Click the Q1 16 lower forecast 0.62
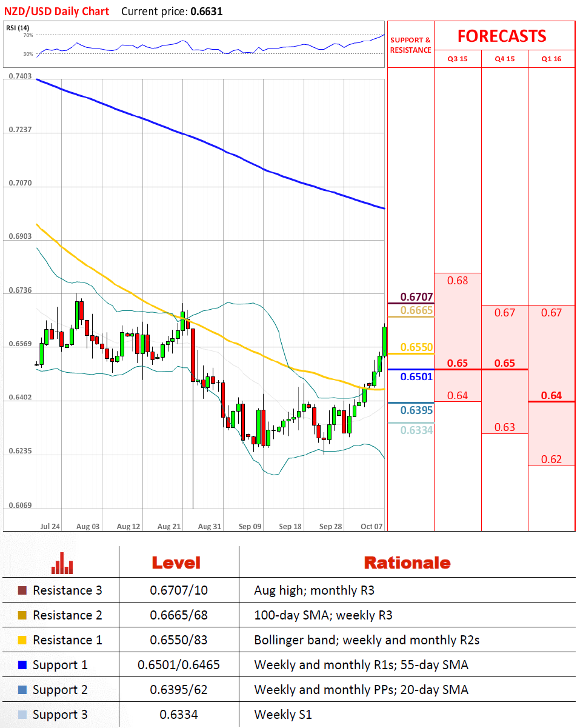 tap(551, 459)
